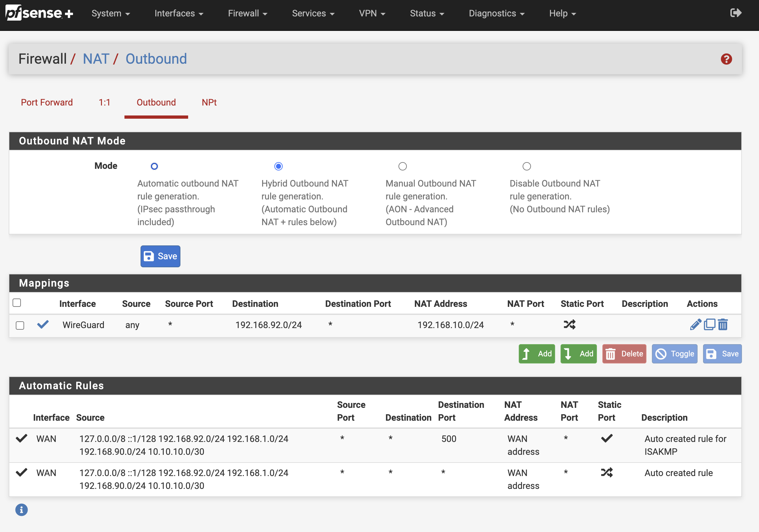Click the red help question mark icon

pyautogui.click(x=726, y=59)
